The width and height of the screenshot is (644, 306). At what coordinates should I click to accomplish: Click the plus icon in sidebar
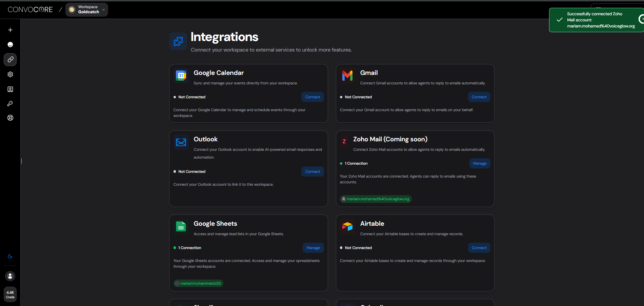tap(10, 30)
